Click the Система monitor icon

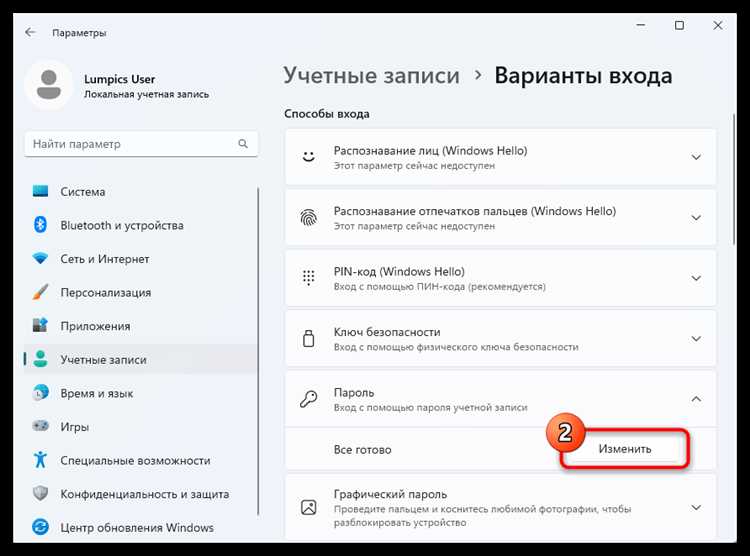[x=40, y=191]
